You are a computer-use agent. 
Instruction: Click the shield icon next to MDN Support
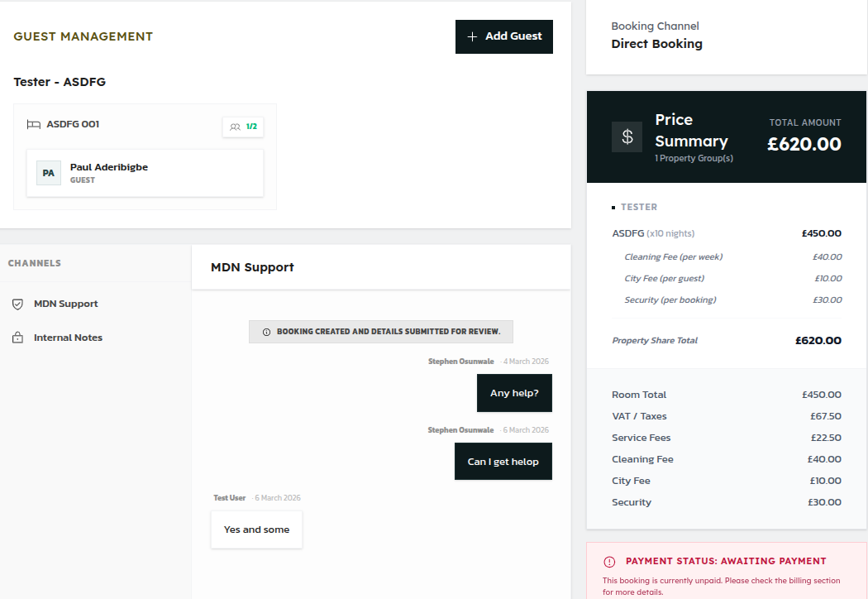coord(17,304)
